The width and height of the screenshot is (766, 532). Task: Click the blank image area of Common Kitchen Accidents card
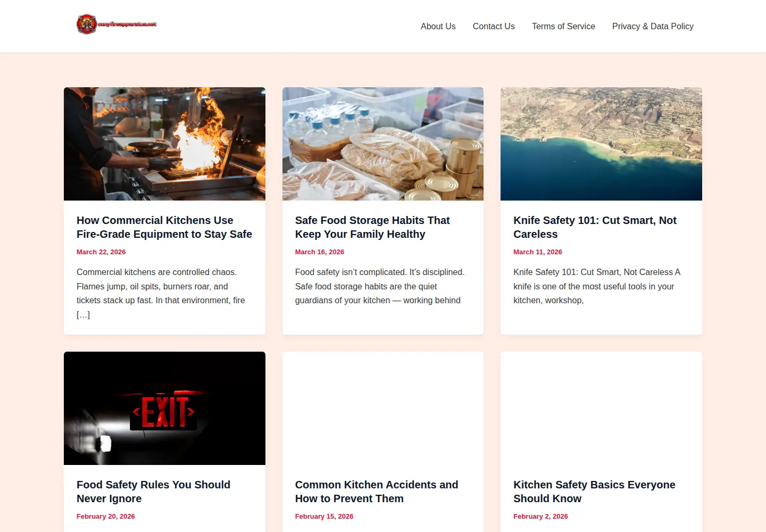click(383, 408)
